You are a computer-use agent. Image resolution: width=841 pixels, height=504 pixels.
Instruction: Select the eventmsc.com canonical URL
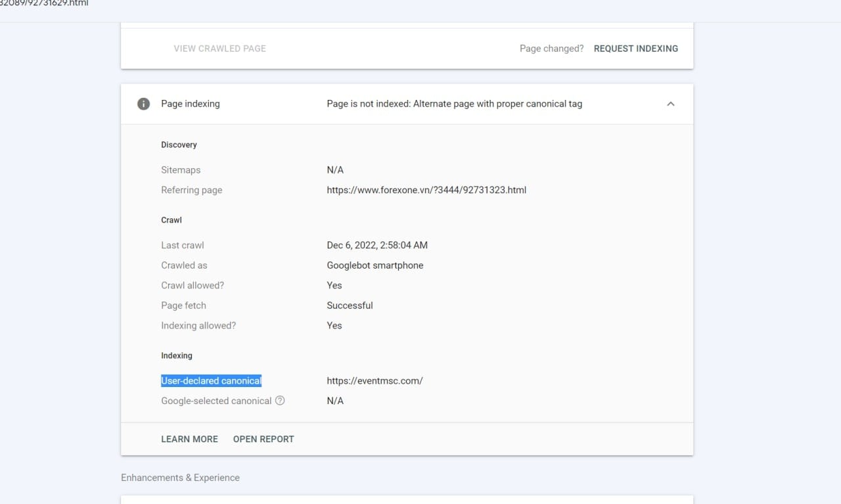pyautogui.click(x=375, y=380)
